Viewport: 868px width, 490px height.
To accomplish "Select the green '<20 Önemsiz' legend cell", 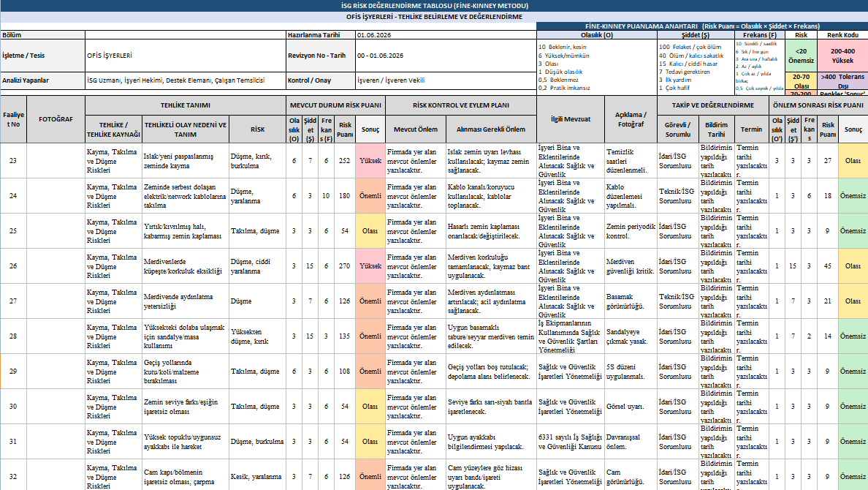I will click(x=801, y=56).
